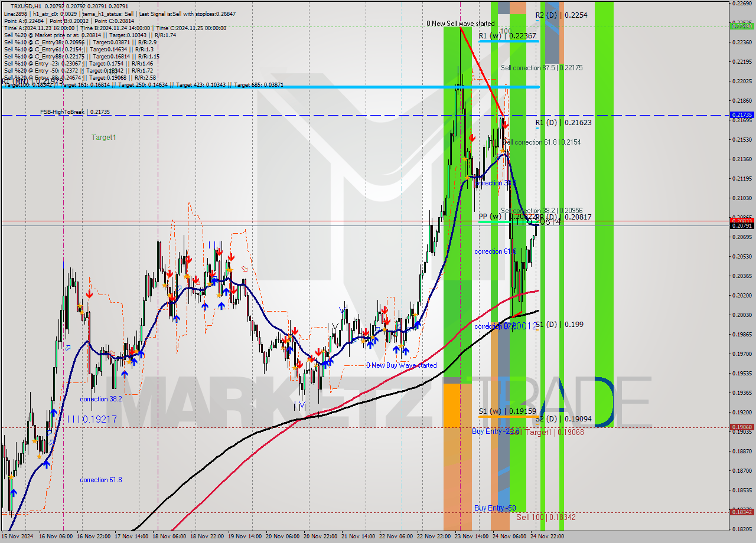Click the 'Sell 100 | 0.18342' annotation

545,518
